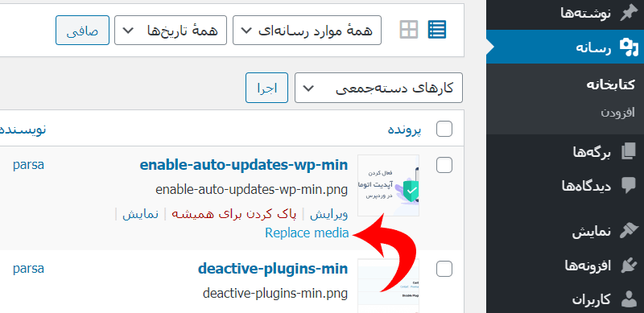Open the کارهای دسته‌جمعی bulk actions dropdown

coord(378,88)
